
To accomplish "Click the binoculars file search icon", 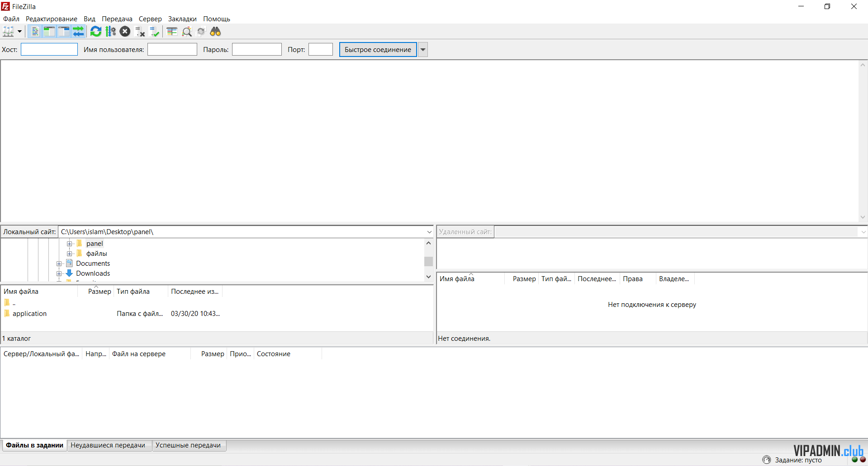I will [x=215, y=32].
